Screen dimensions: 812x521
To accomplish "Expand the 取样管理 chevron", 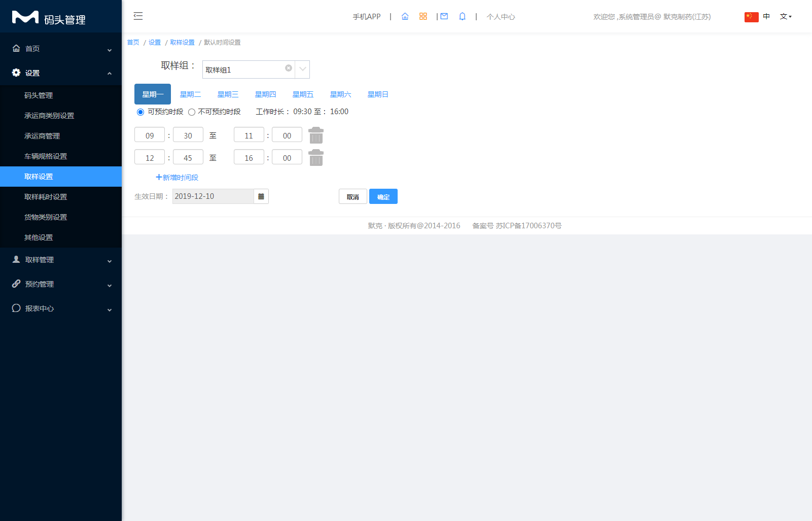I will pos(110,261).
